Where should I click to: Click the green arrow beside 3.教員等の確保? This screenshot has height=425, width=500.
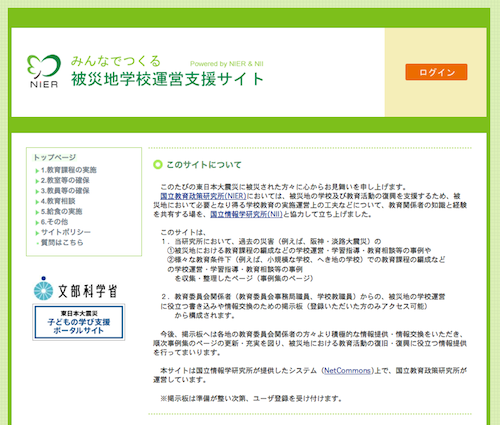click(x=37, y=191)
